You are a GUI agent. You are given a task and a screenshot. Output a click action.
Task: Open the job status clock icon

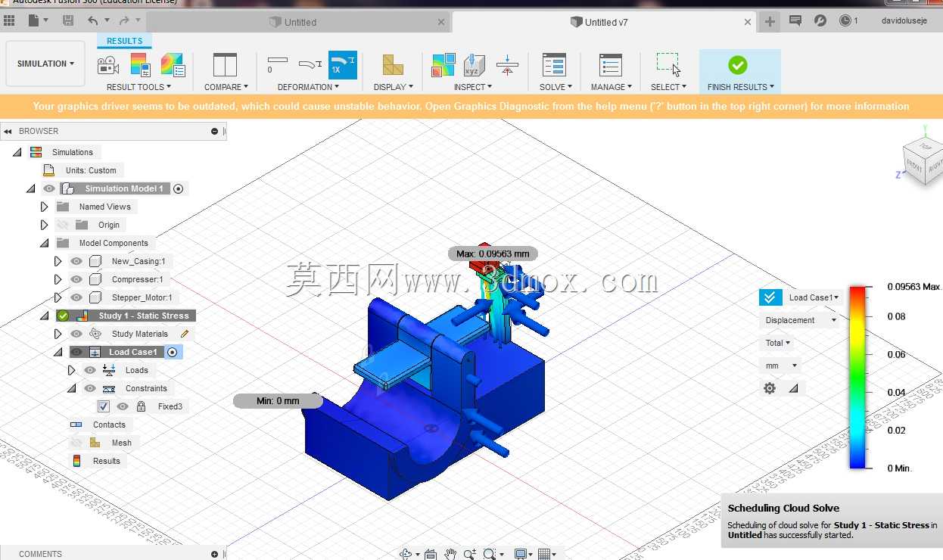(845, 20)
